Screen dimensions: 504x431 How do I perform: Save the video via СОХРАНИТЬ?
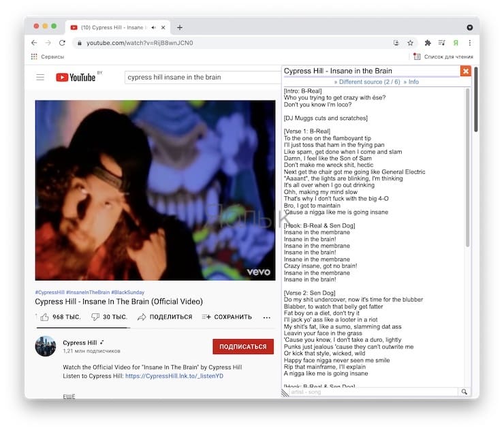point(227,317)
